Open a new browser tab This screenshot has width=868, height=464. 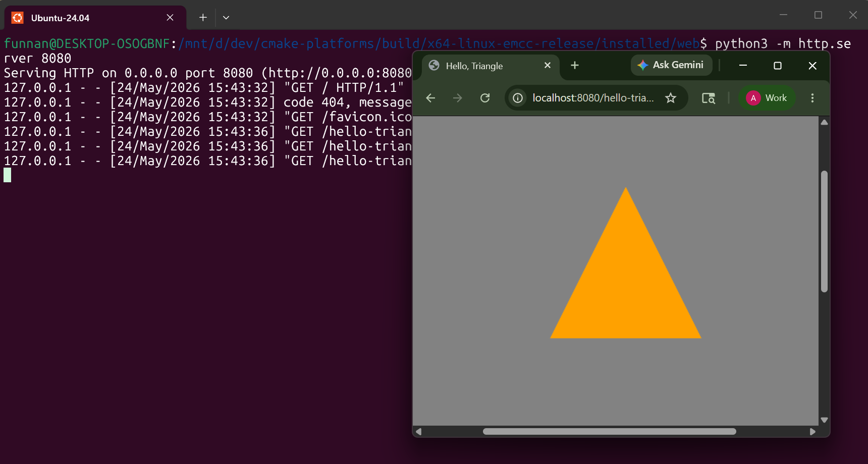[x=575, y=65]
